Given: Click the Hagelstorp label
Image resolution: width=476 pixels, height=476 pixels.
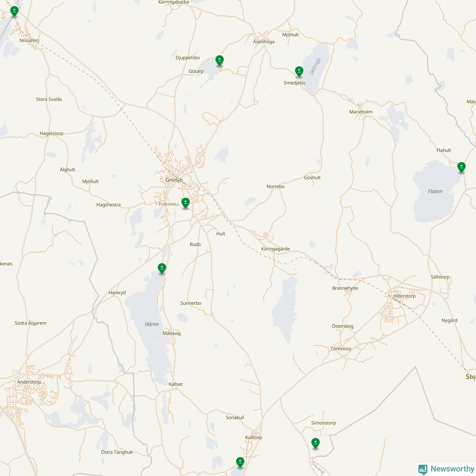Looking at the screenshot, I should (52, 134).
